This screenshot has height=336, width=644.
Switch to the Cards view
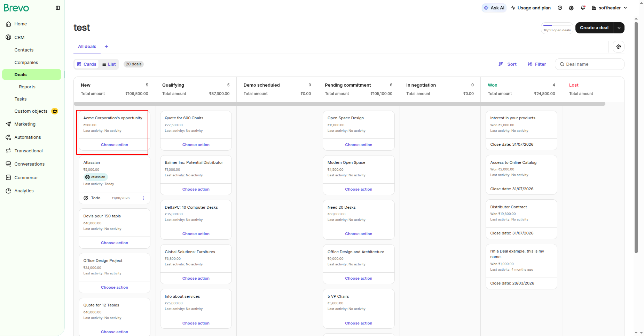(x=87, y=64)
